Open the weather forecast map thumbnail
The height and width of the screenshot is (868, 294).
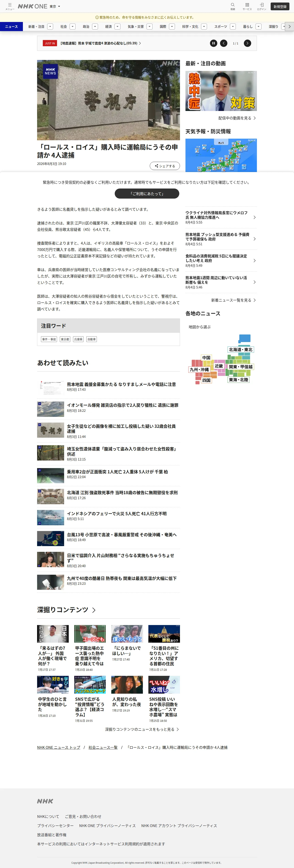pos(221,155)
